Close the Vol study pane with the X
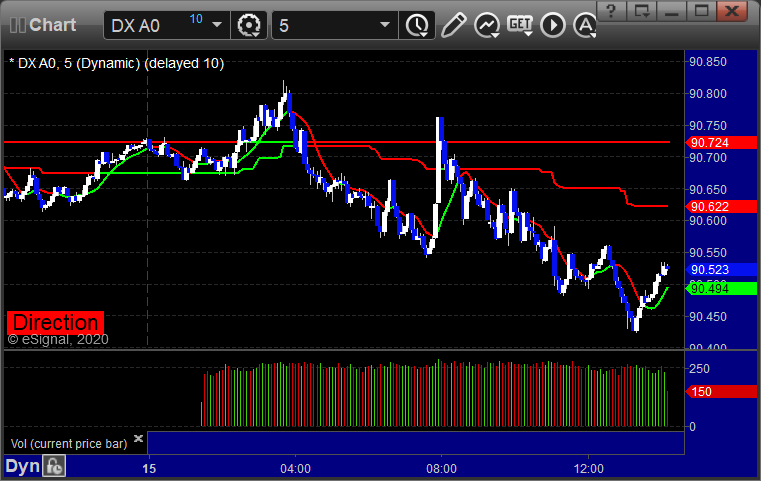 point(138,439)
